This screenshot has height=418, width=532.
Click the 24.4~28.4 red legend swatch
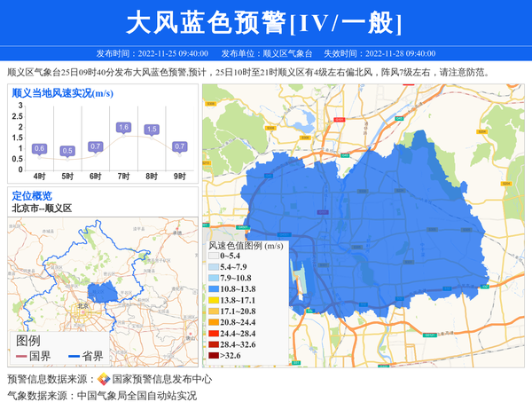[x=213, y=334]
